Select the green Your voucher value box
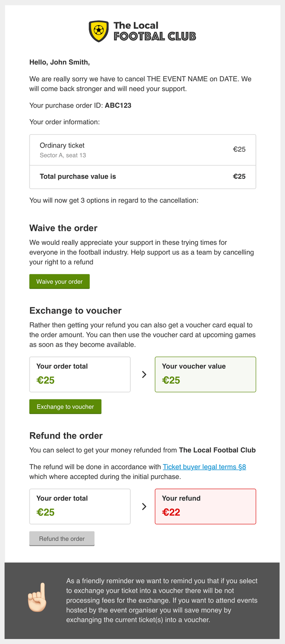The height and width of the screenshot is (644, 285). [205, 374]
